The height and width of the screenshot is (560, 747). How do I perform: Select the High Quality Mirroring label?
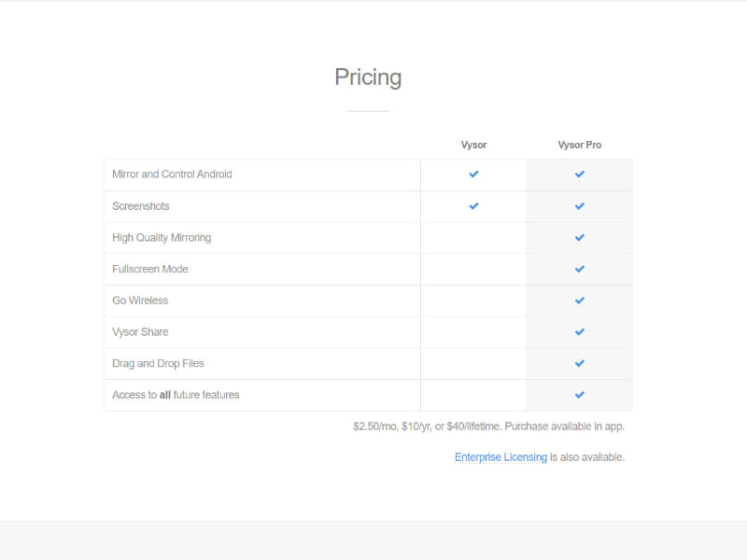(x=162, y=238)
